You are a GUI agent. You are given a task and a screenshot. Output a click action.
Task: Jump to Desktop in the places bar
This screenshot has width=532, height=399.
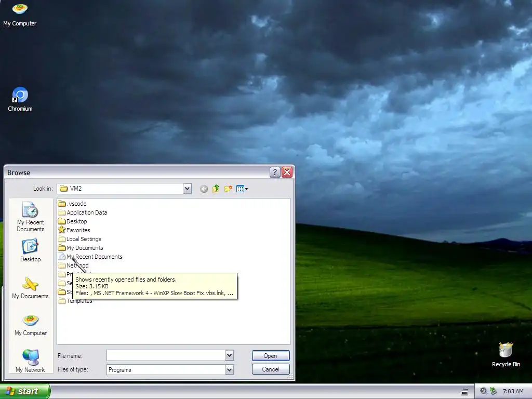click(x=31, y=251)
